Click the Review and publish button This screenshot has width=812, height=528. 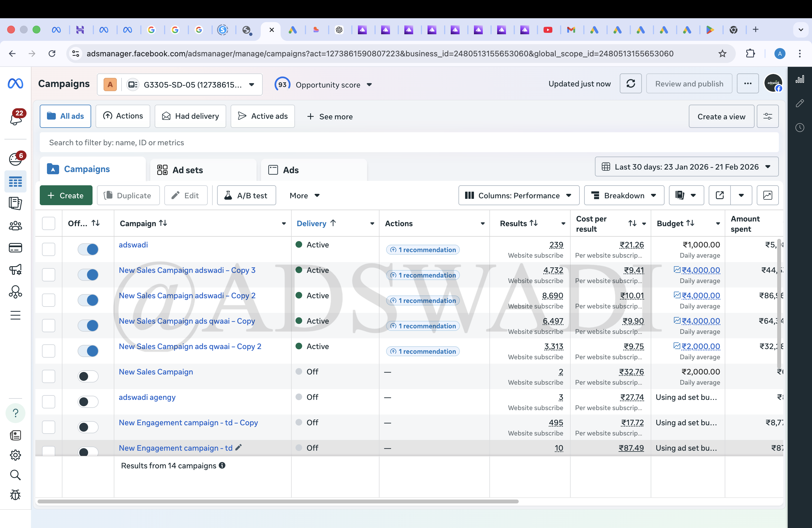[689, 84]
